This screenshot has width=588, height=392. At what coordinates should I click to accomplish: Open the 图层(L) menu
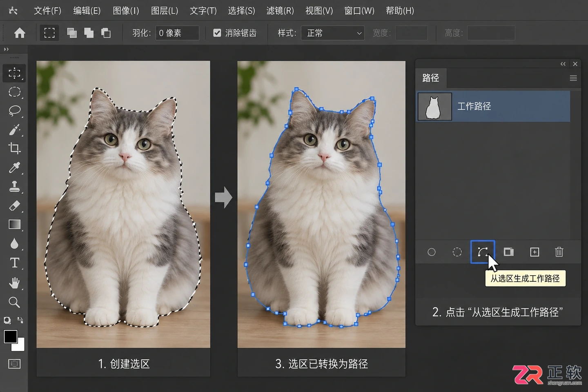[x=165, y=11]
